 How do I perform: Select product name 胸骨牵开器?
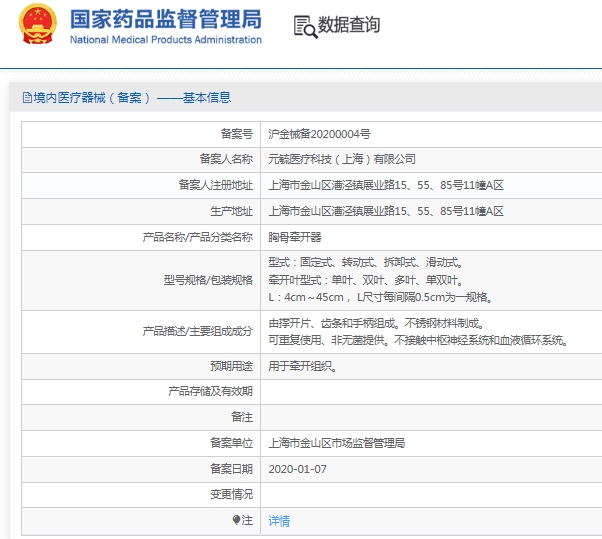[x=295, y=237]
